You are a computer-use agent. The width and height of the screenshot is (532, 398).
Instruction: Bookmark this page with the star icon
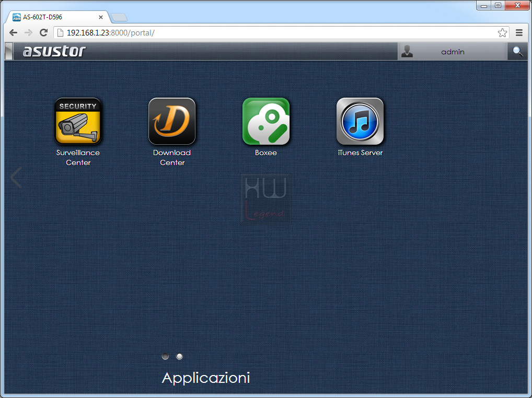tap(503, 32)
